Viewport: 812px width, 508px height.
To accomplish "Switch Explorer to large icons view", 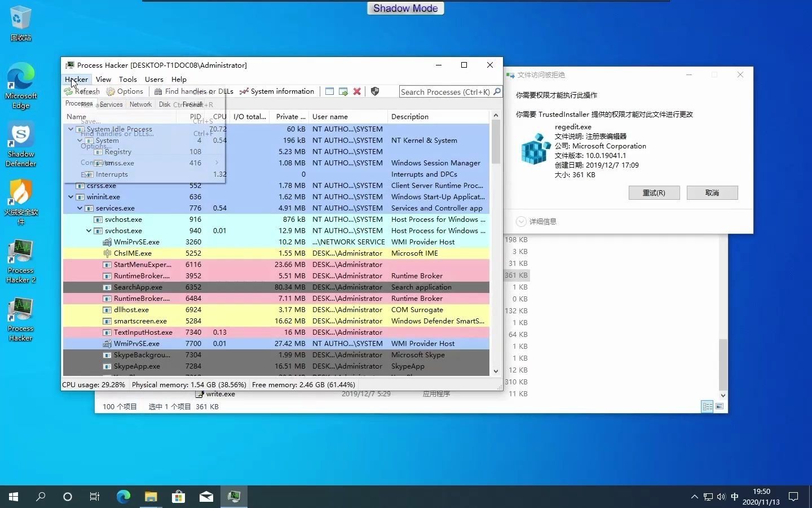I will 720,406.
